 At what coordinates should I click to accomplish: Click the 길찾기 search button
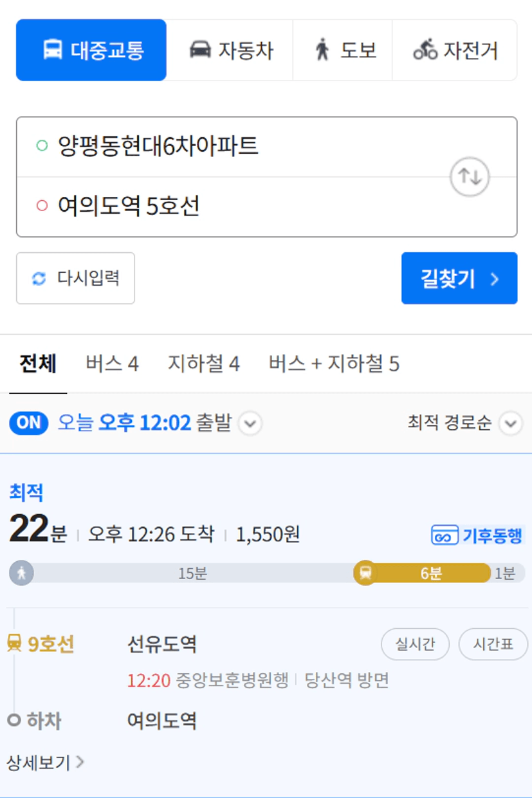tap(459, 278)
